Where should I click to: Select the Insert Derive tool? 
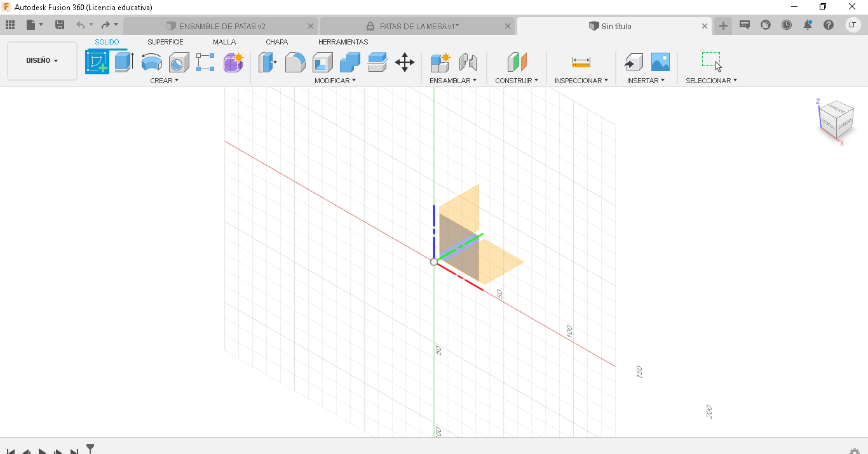[634, 62]
